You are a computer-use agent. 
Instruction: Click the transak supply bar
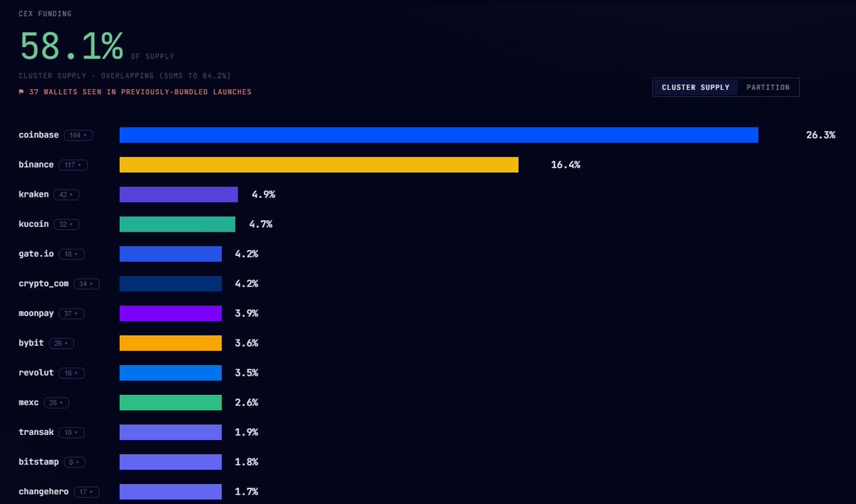pos(170,432)
